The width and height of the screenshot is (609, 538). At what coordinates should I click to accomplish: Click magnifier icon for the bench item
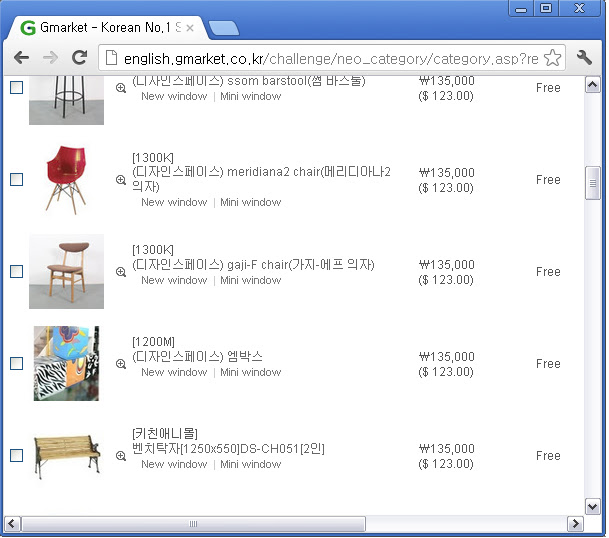(121, 456)
